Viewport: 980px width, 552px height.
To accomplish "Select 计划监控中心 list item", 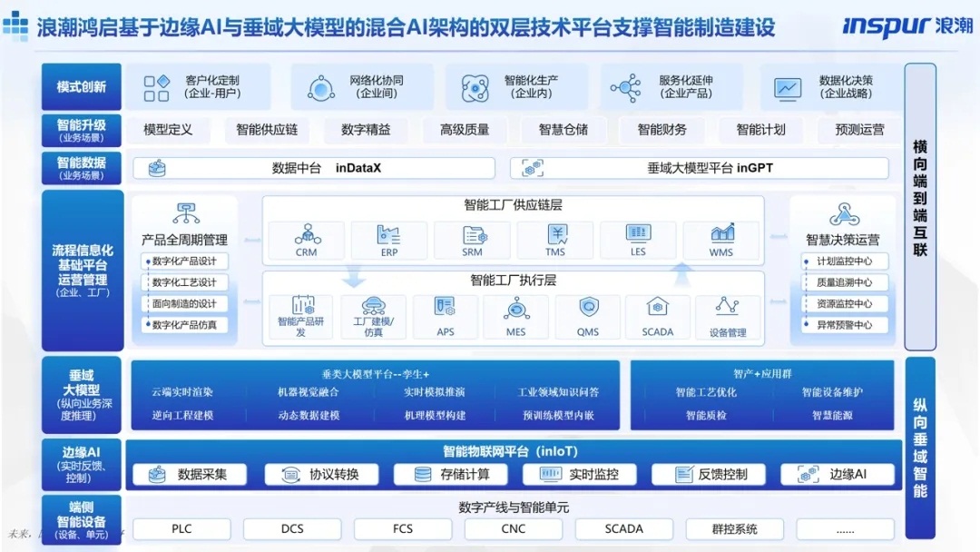I will coord(845,261).
